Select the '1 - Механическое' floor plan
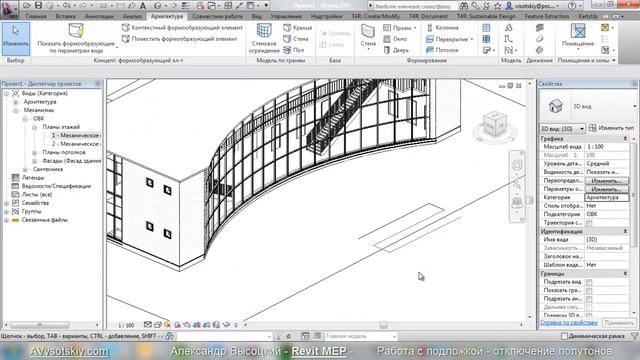640x360 pixels. (76, 135)
